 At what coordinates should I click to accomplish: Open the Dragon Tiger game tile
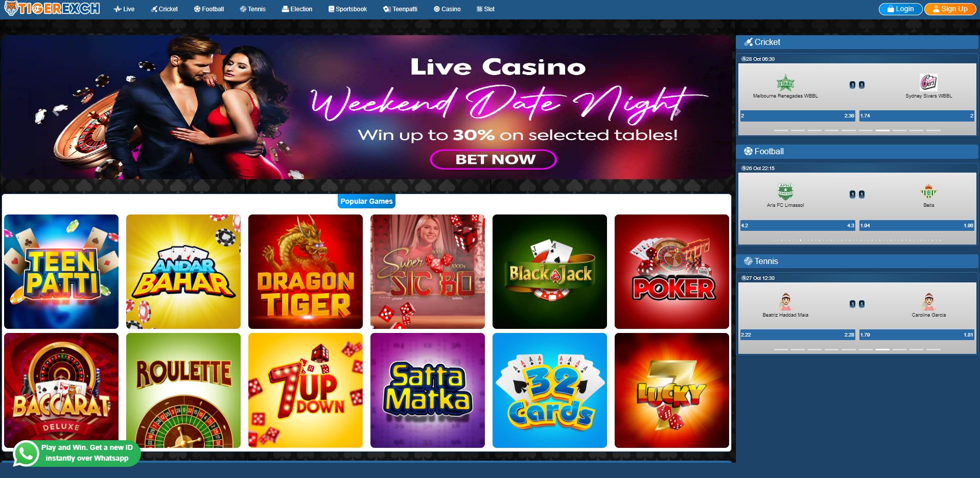click(306, 272)
